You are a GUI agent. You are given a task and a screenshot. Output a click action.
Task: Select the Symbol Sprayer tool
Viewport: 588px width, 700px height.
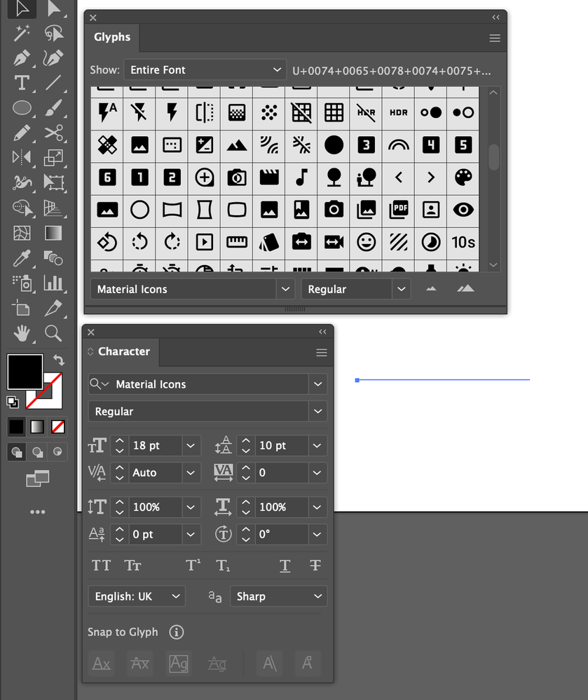click(22, 283)
